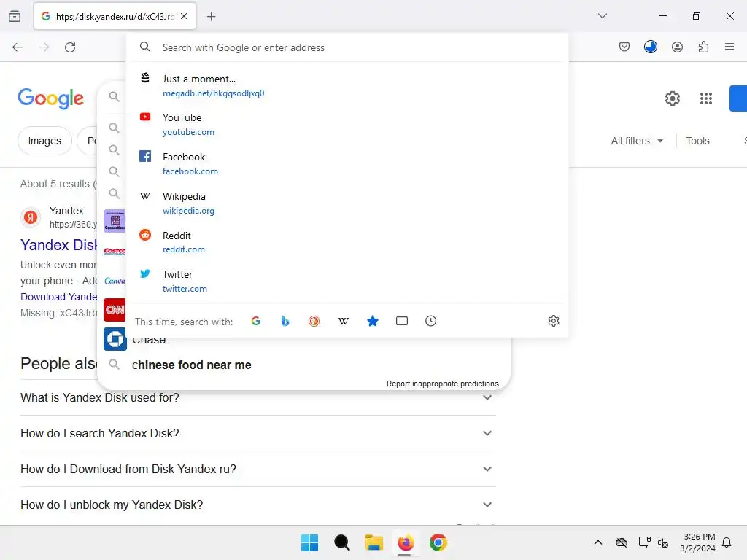Open Google apps grid
Screen dimensions: 747x560
coord(705,98)
